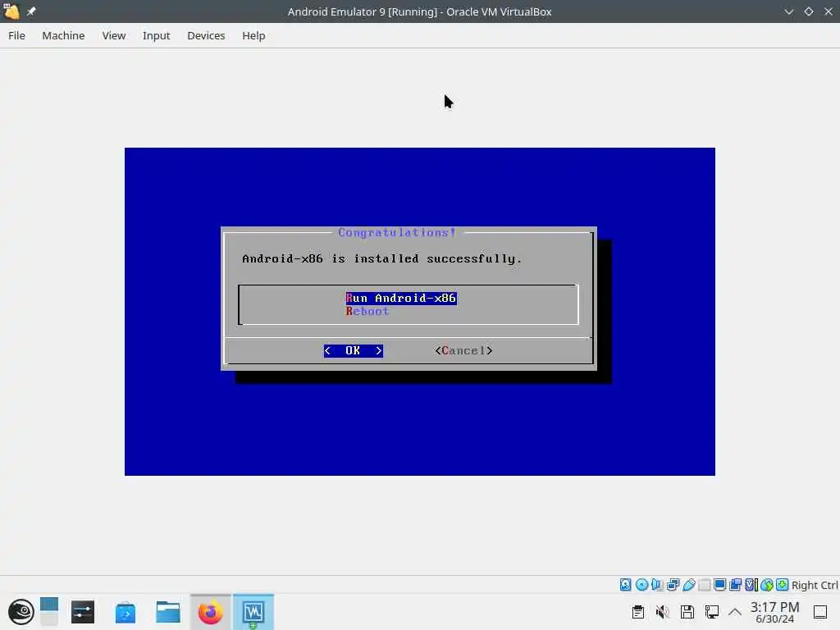Open the View menu

[x=113, y=35]
